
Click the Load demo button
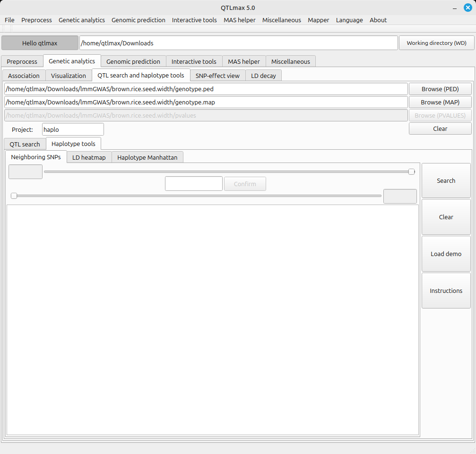(446, 254)
